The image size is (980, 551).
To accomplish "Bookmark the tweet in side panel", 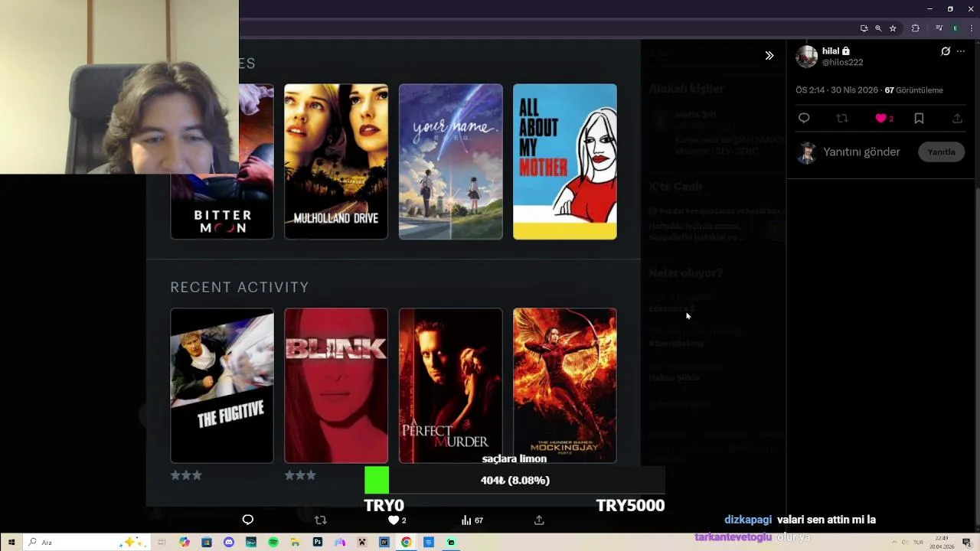I will click(919, 118).
